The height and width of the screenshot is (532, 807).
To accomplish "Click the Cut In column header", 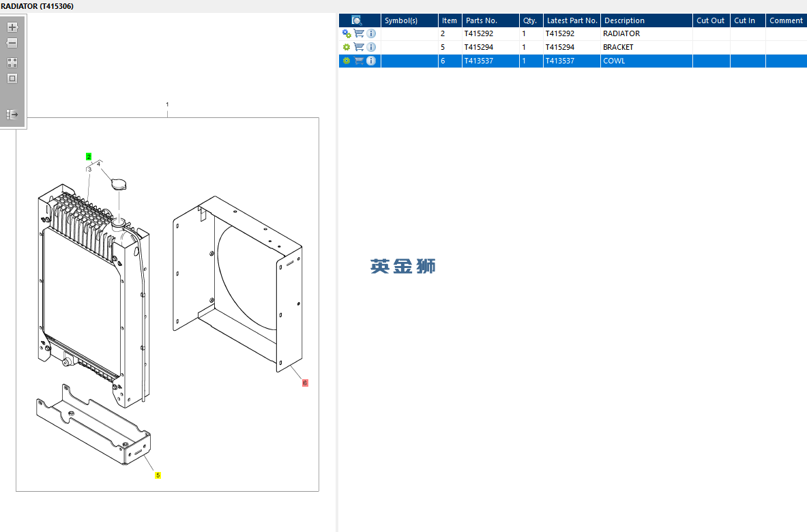I will click(x=748, y=20).
